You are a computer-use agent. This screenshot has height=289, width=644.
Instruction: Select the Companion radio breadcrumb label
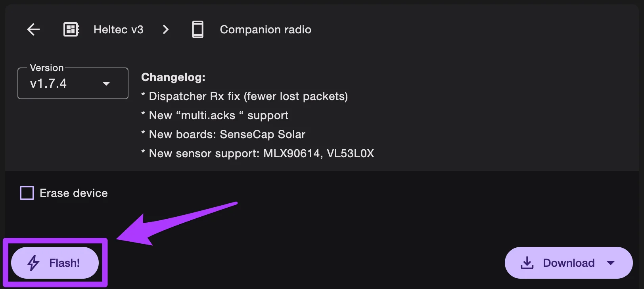(265, 29)
